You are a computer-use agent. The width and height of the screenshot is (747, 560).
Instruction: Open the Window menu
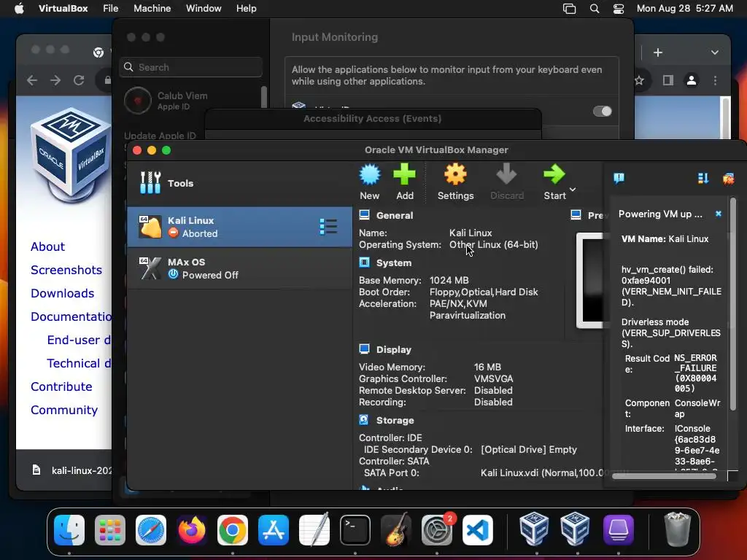204,9
